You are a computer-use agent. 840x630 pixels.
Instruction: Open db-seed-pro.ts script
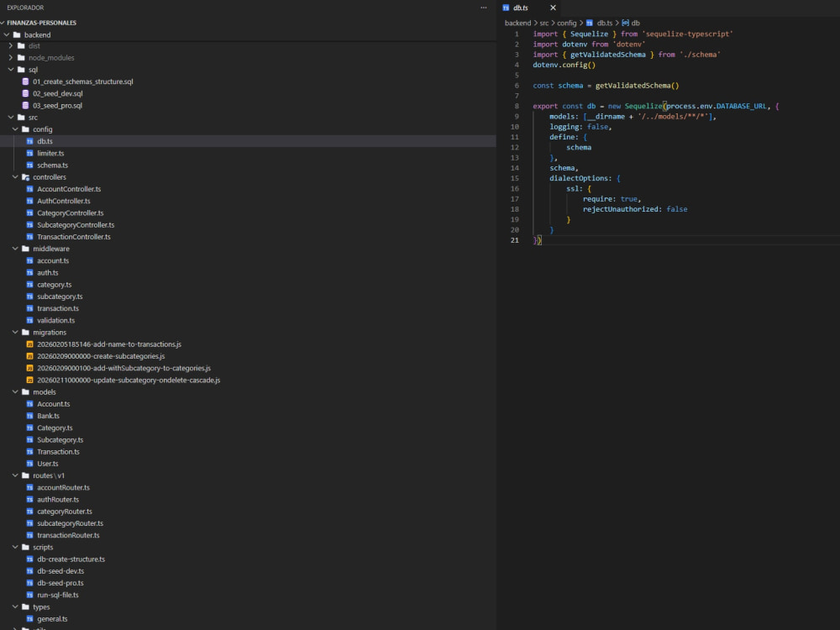pyautogui.click(x=60, y=583)
